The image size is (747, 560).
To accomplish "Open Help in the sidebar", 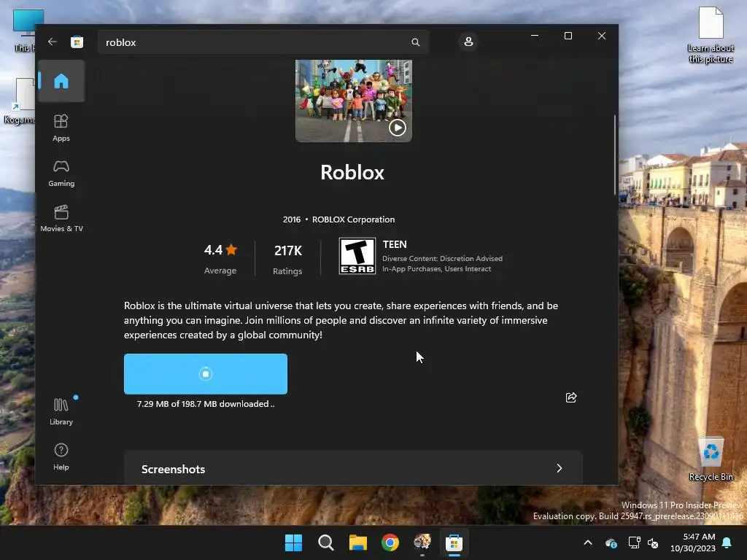I will [x=61, y=456].
